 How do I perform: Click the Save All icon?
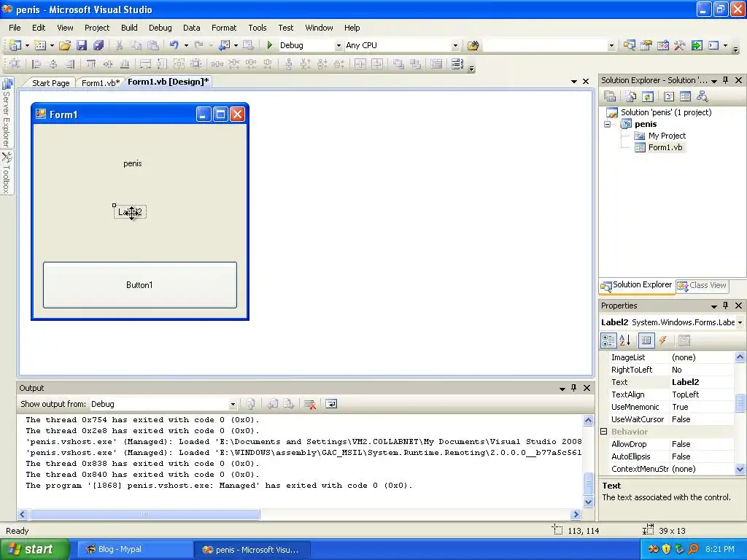pos(98,45)
